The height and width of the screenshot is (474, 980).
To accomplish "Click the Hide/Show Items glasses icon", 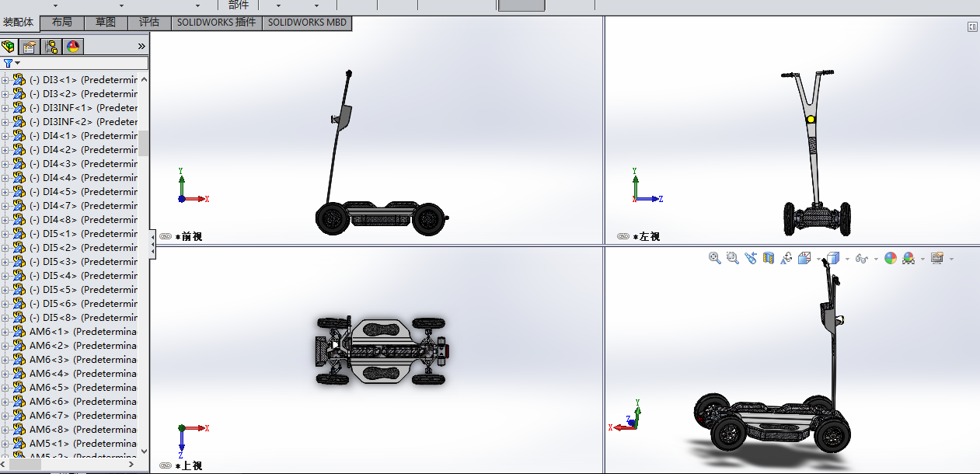I will coord(861,258).
